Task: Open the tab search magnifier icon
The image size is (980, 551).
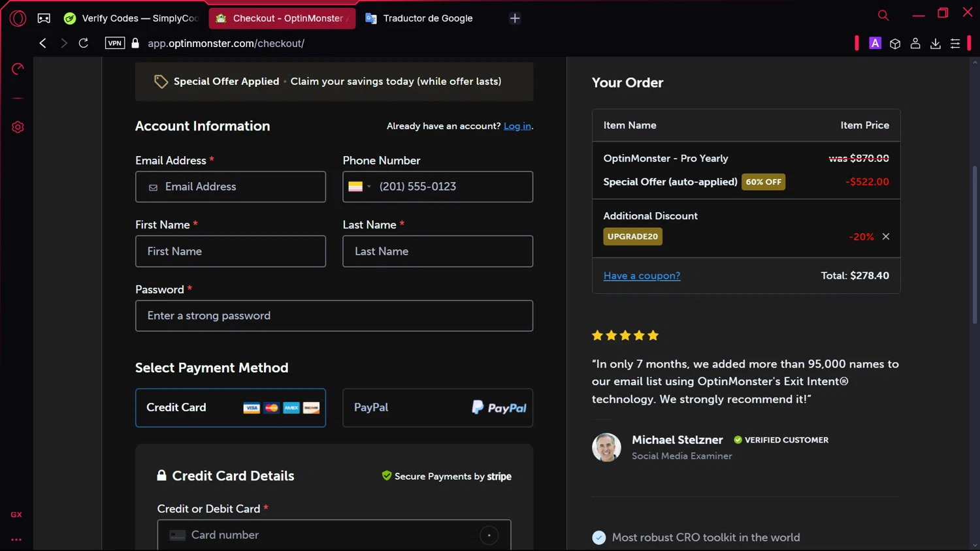Action: (x=883, y=15)
